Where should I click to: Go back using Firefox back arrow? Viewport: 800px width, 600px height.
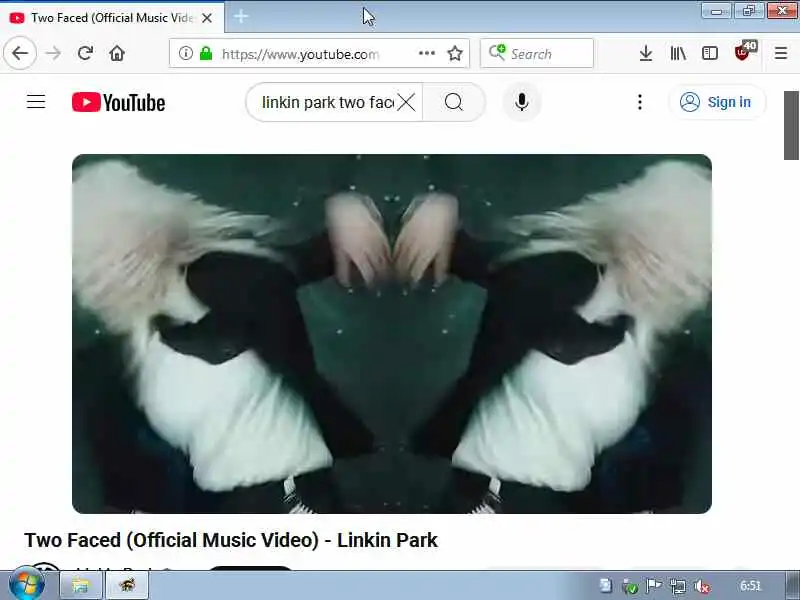tap(20, 53)
